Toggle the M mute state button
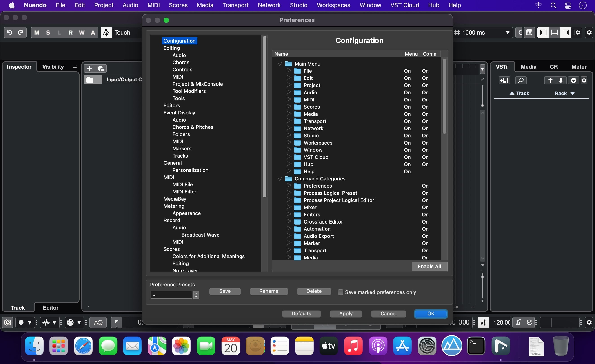Screen dimensions: 595x364 (x=37, y=33)
